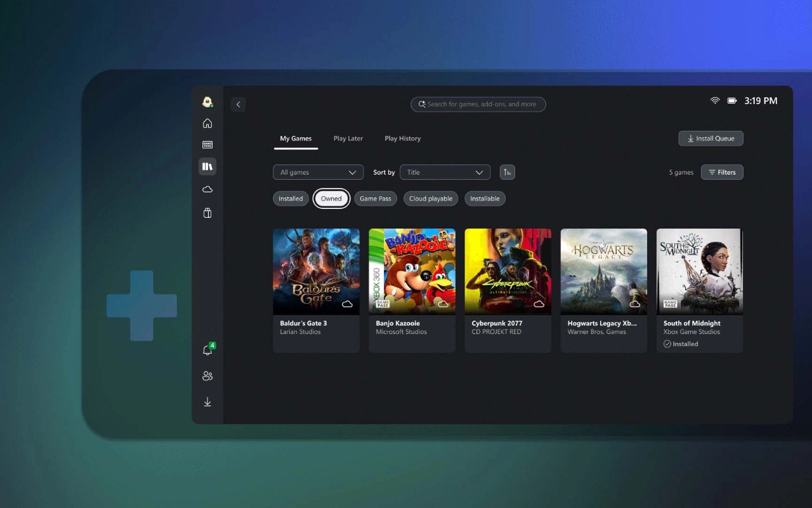Toggle sort order direction icon

click(507, 172)
